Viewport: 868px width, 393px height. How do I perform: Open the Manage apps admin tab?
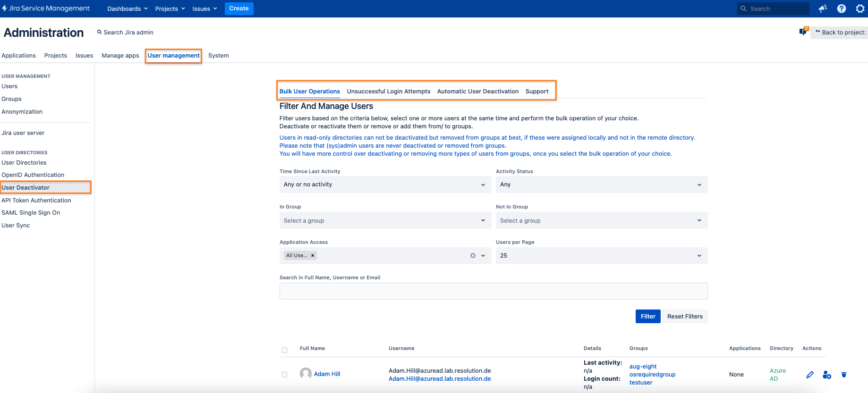[x=120, y=56]
